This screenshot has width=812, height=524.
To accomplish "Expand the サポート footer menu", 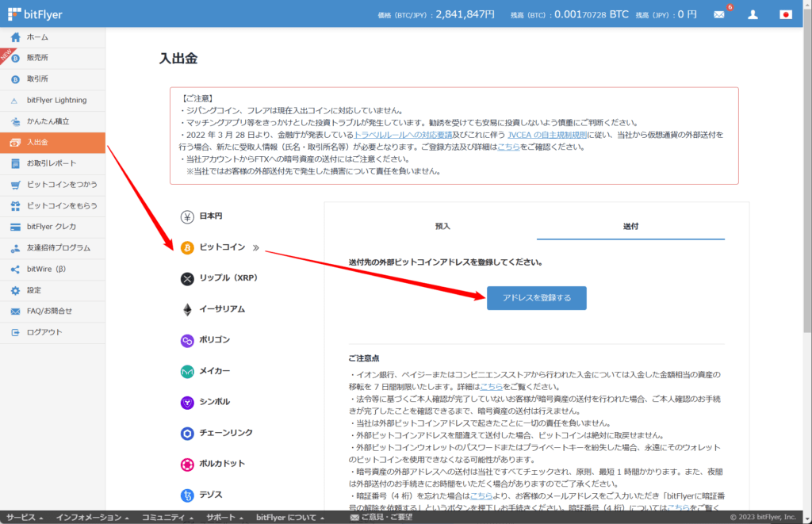I will tap(224, 518).
